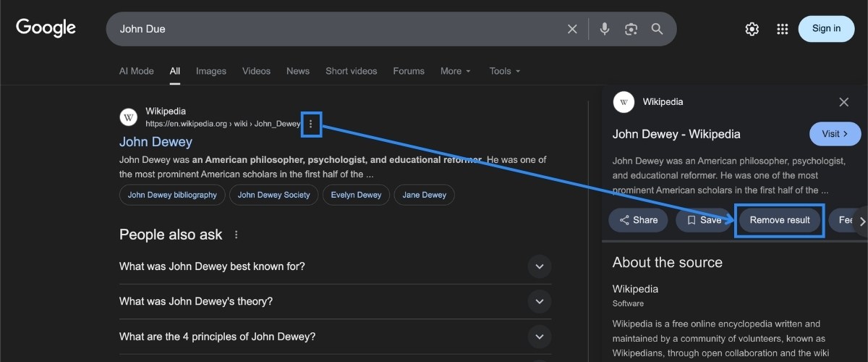Open three-dot menu next to John_Dewey URL
This screenshot has height=362, width=868.
tap(311, 124)
